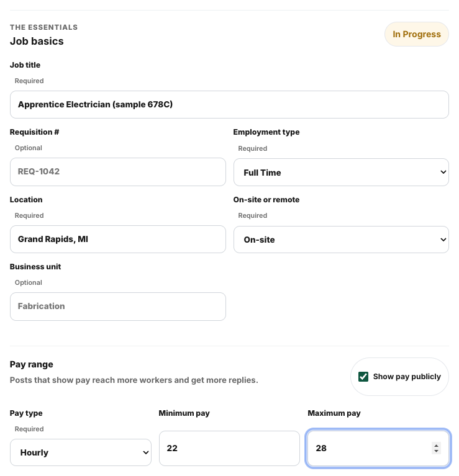Click the Job title input field
The width and height of the screenshot is (459, 476).
pos(229,104)
